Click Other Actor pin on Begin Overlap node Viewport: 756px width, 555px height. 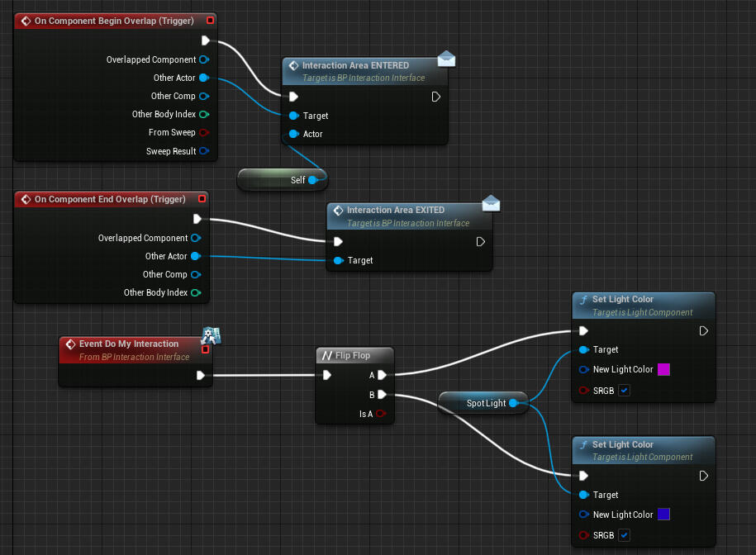[203, 78]
